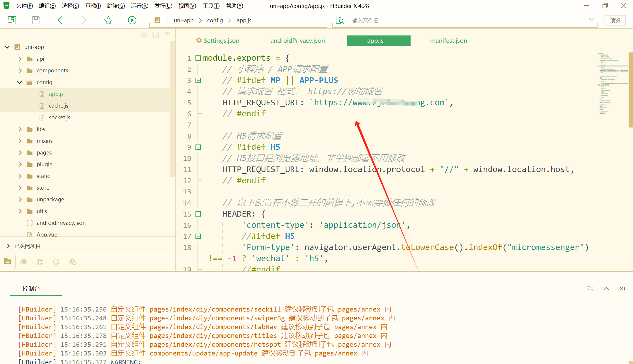Image resolution: width=633 pixels, height=364 pixels.
Task: Click the project tree vertical scrollbar
Action: [173, 109]
